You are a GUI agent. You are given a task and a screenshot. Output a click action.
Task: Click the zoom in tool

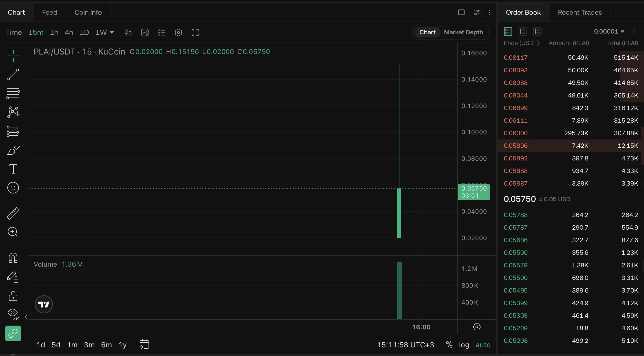pos(13,232)
